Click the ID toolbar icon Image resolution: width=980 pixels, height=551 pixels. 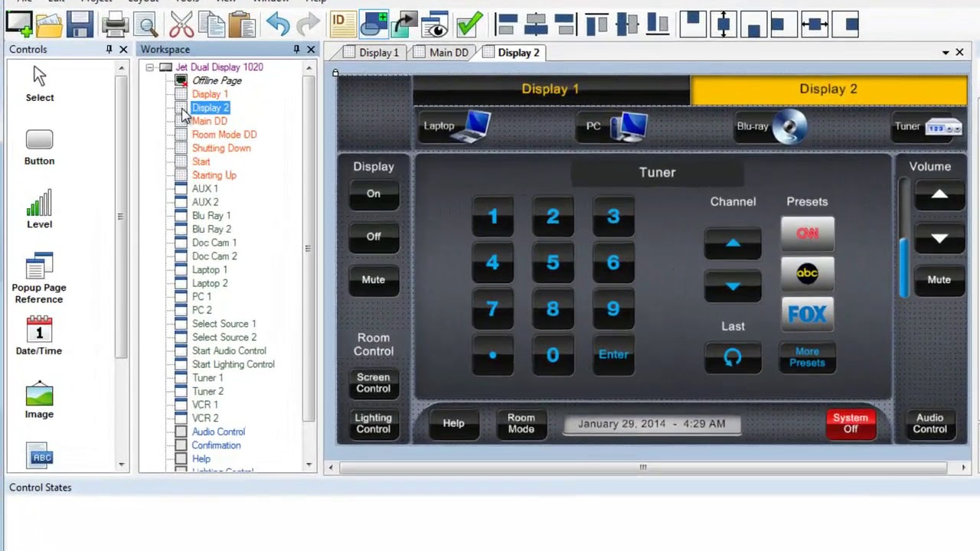(342, 24)
